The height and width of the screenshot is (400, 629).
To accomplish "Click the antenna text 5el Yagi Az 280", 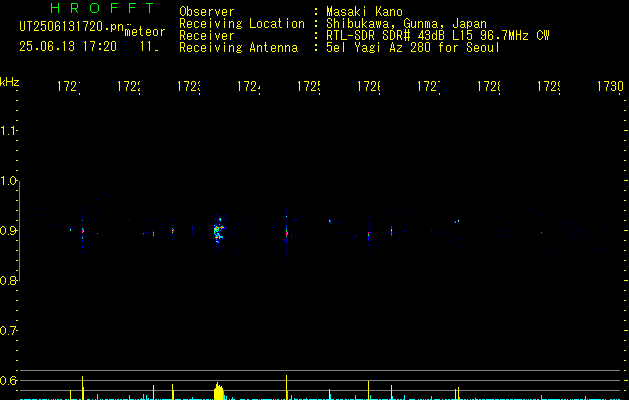I will click(413, 48).
